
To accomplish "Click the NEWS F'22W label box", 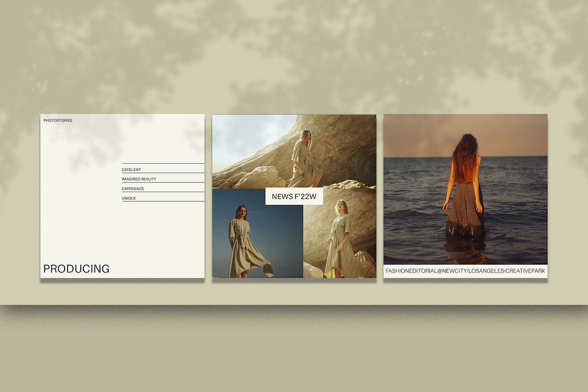I will coord(294,196).
